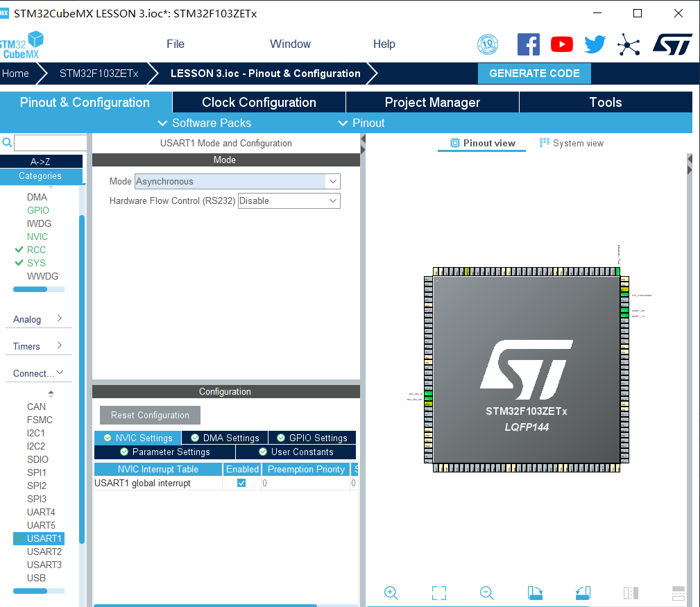Click the ST logo icon
The height and width of the screenshot is (607, 700).
coord(672,44)
